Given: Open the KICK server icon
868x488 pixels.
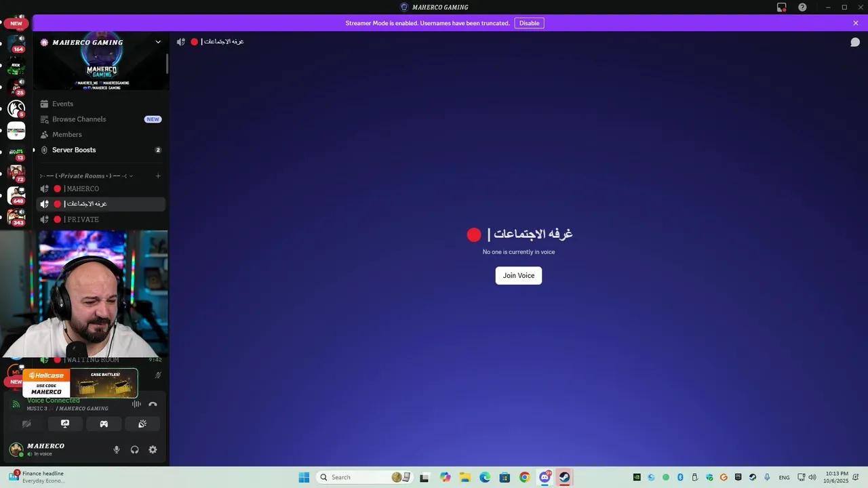Looking at the screenshot, I should (16, 66).
